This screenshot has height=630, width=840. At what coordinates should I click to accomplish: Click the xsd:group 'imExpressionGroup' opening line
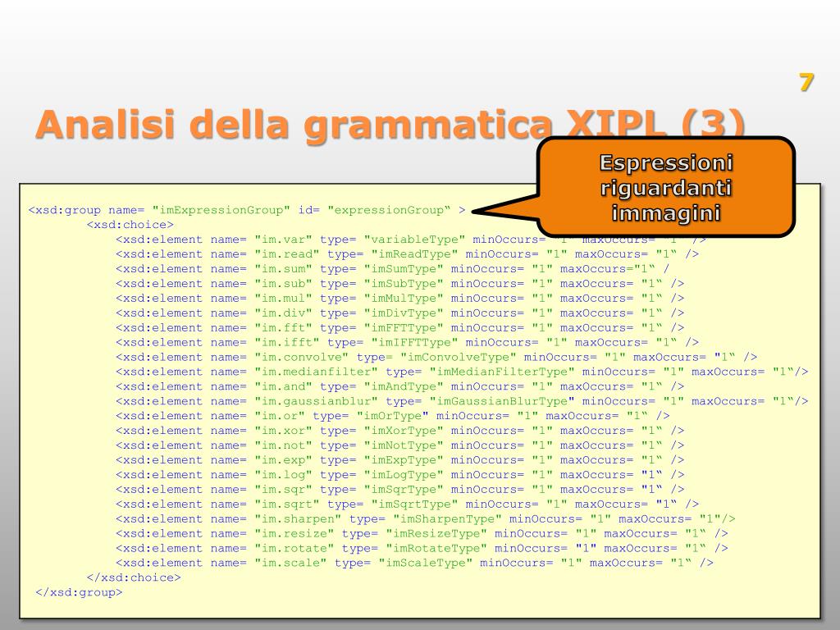[x=247, y=210]
